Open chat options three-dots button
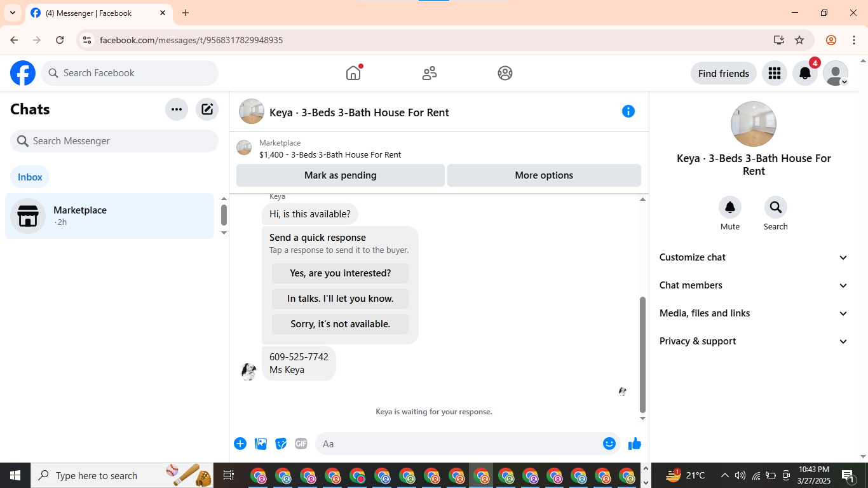Screen dimensions: 868x488 (177, 109)
